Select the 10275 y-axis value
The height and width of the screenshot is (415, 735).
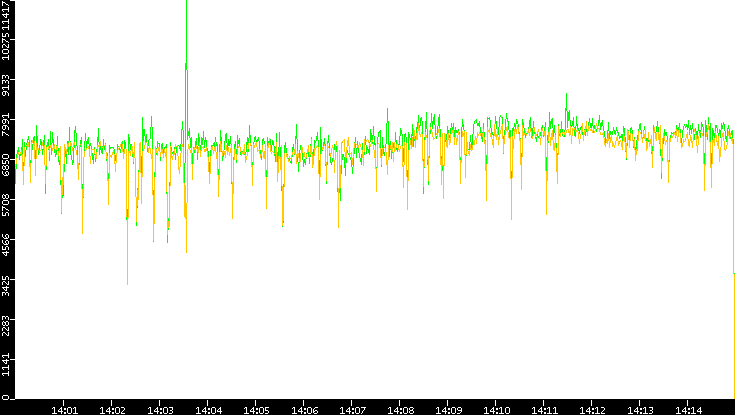(5, 45)
